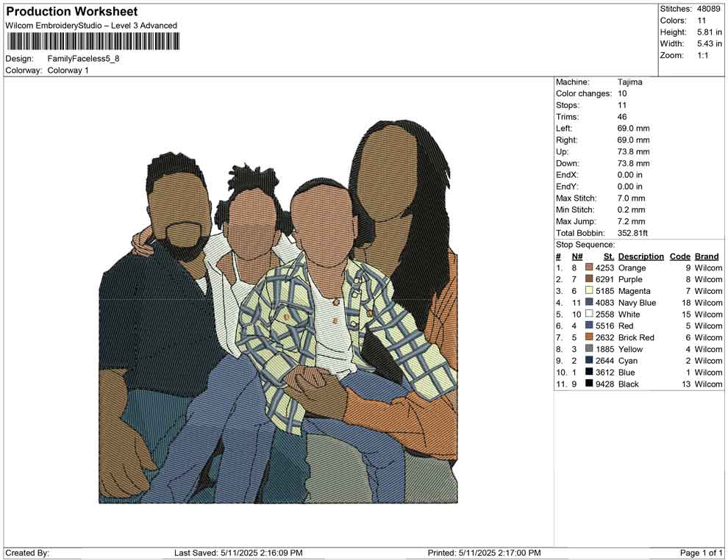Select design name 'FamilyFaceless5_8'

tap(84, 59)
